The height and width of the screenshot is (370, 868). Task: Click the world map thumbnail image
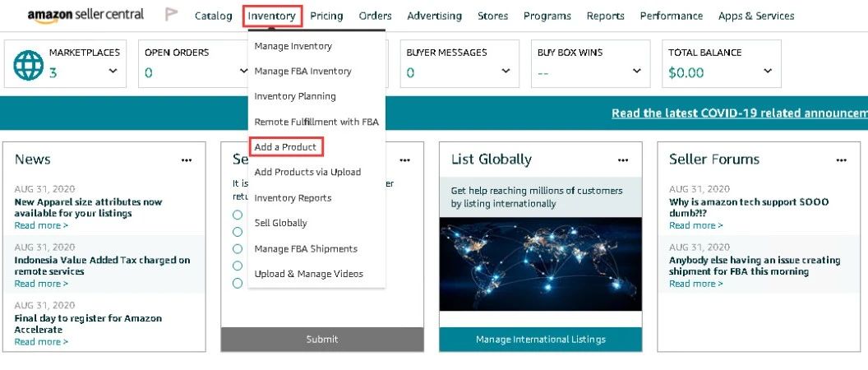540,263
